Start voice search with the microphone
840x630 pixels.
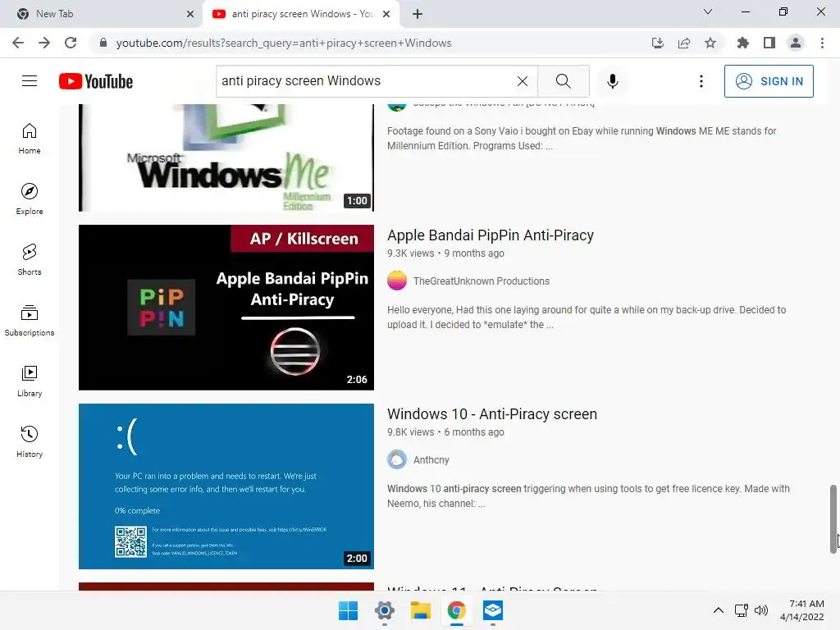(612, 81)
